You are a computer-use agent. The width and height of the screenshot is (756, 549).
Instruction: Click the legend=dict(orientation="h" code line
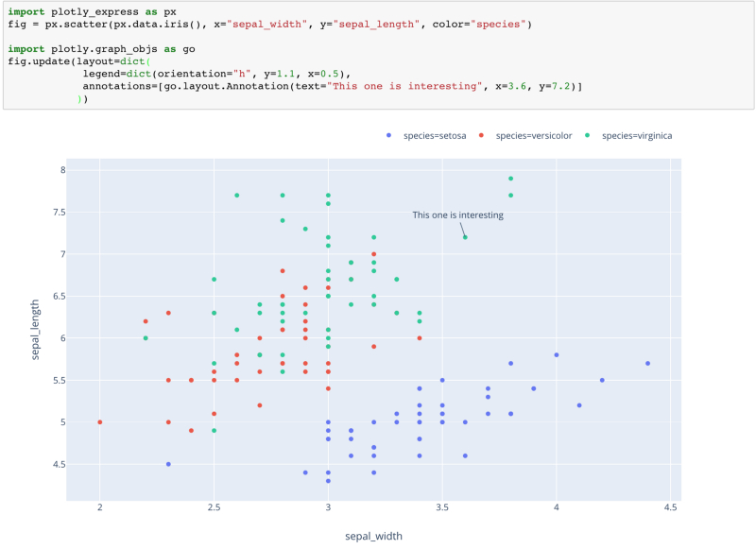click(x=216, y=74)
